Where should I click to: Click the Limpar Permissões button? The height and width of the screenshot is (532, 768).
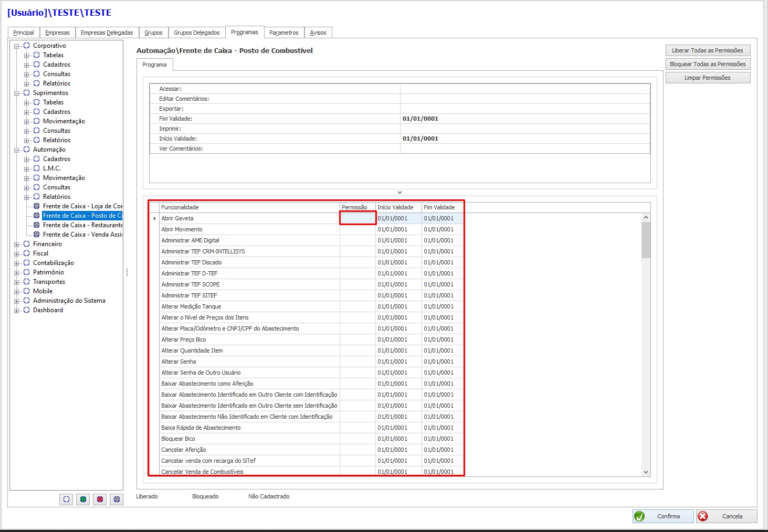pos(708,78)
